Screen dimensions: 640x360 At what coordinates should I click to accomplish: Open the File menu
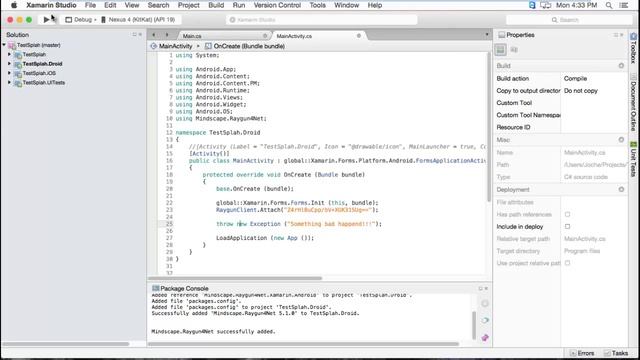(90, 5)
